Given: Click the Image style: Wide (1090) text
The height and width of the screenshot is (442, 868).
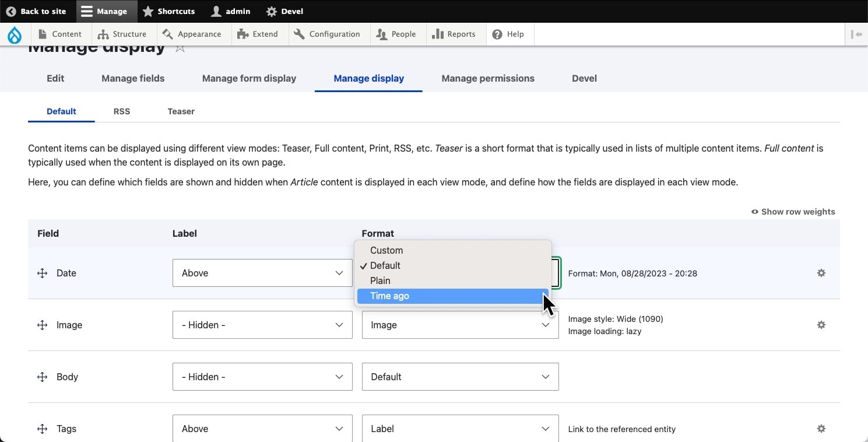Looking at the screenshot, I should (616, 319).
